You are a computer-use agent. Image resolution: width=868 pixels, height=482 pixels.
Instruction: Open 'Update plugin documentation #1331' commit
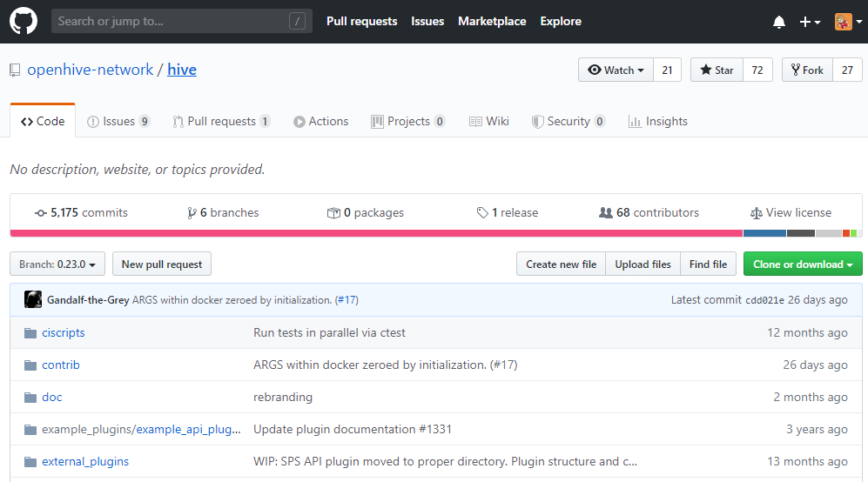click(353, 429)
